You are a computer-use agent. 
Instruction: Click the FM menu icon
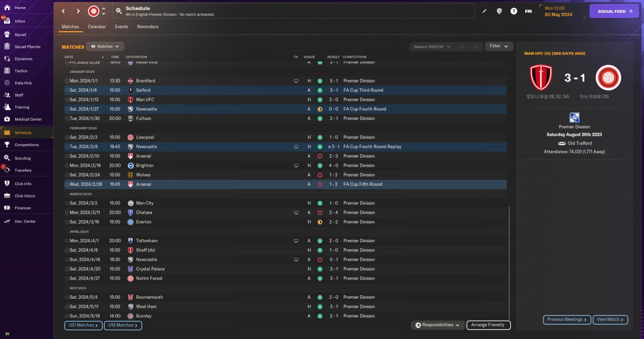point(528,11)
